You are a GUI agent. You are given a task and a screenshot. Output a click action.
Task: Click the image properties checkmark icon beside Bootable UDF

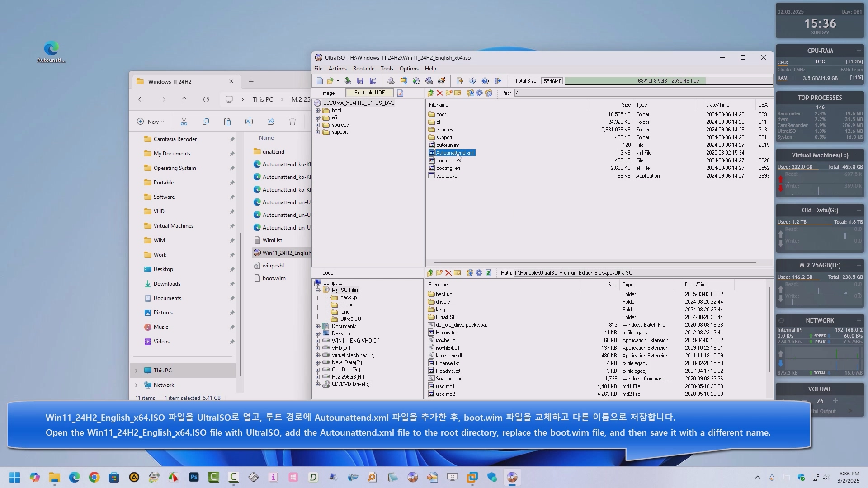click(400, 93)
